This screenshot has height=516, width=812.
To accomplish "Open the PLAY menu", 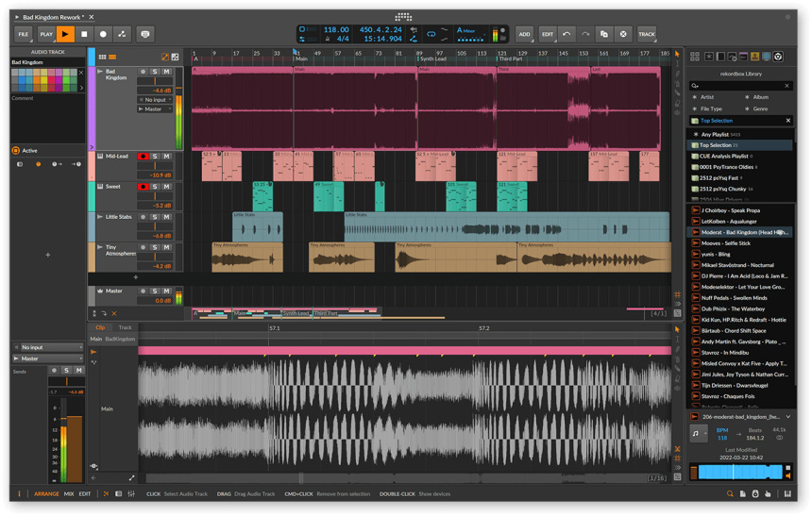I will click(x=46, y=34).
